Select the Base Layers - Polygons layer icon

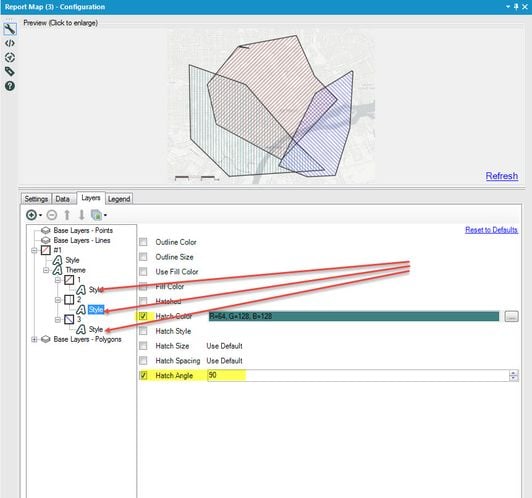coord(45,339)
